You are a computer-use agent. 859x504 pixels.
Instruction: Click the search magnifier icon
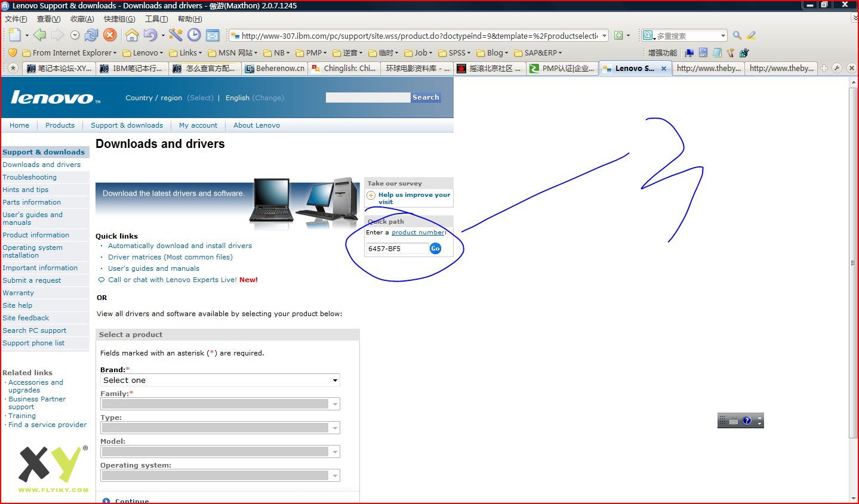pyautogui.click(x=737, y=36)
